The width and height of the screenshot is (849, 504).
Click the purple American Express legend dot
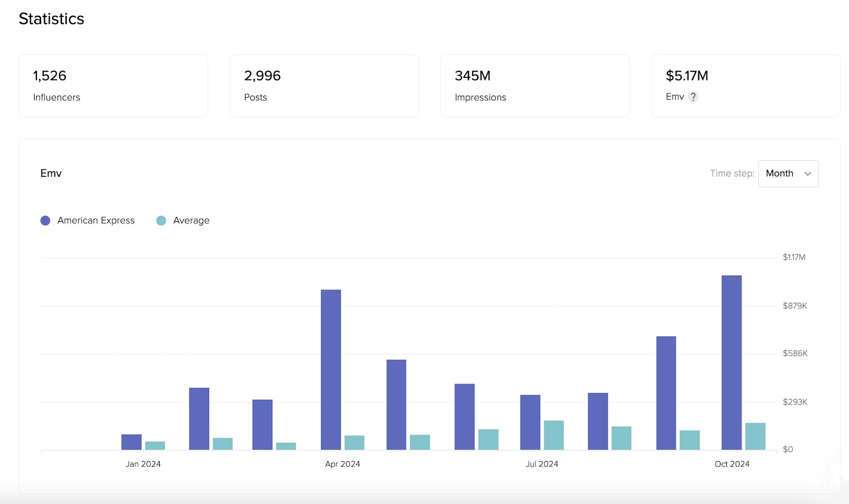pos(45,220)
